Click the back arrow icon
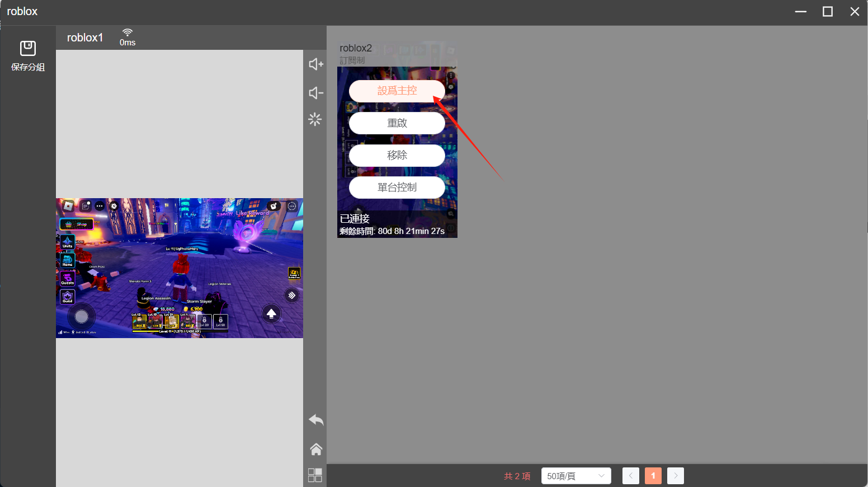 point(316,420)
